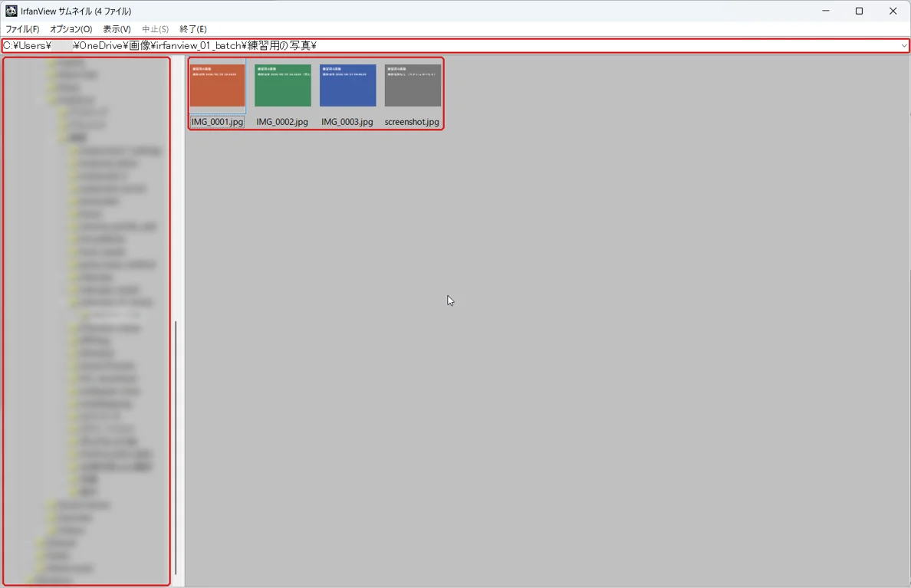The width and height of the screenshot is (911, 588).
Task: Open the 表示(V) menu
Action: [x=117, y=29]
